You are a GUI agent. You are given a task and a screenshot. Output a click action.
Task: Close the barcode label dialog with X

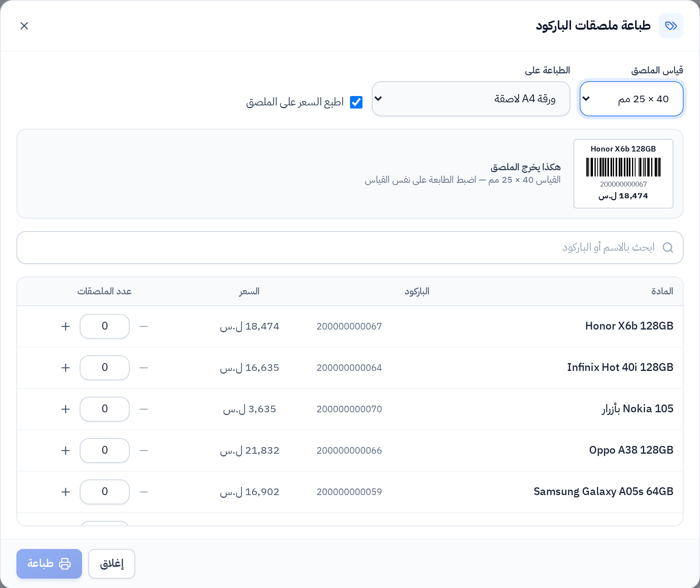click(24, 26)
